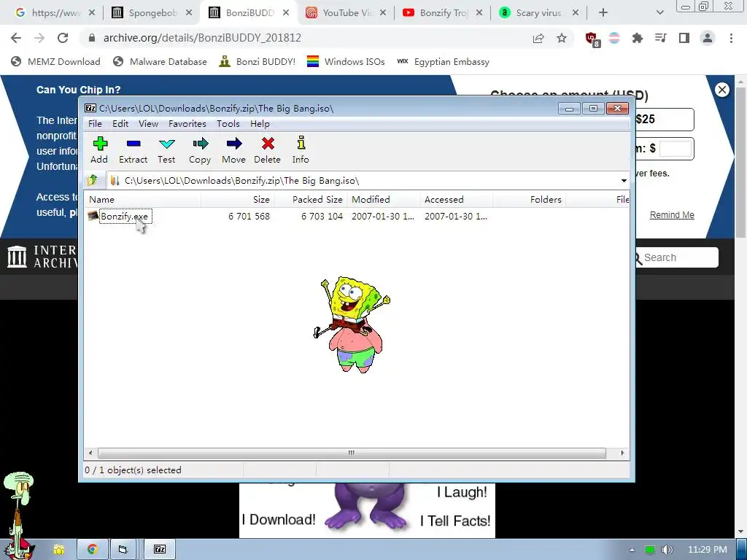Open the Tools menu in 7-Zip
The height and width of the screenshot is (560, 747).
click(x=228, y=124)
